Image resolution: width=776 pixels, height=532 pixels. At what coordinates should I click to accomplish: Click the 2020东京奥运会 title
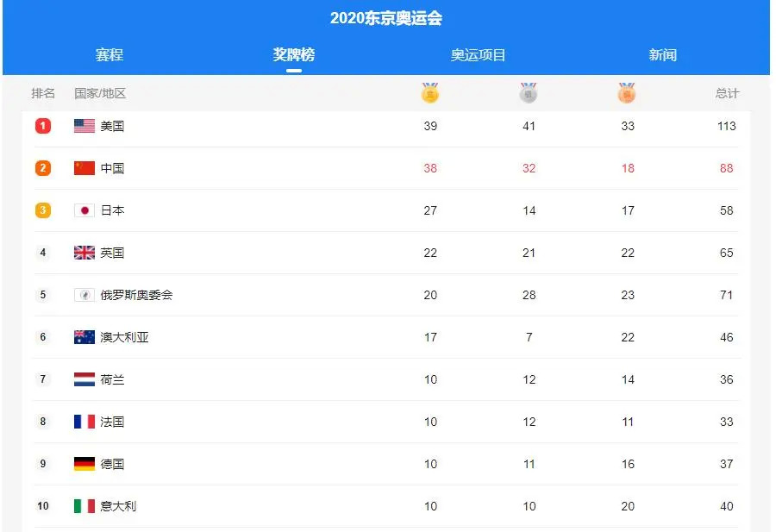pyautogui.click(x=386, y=18)
